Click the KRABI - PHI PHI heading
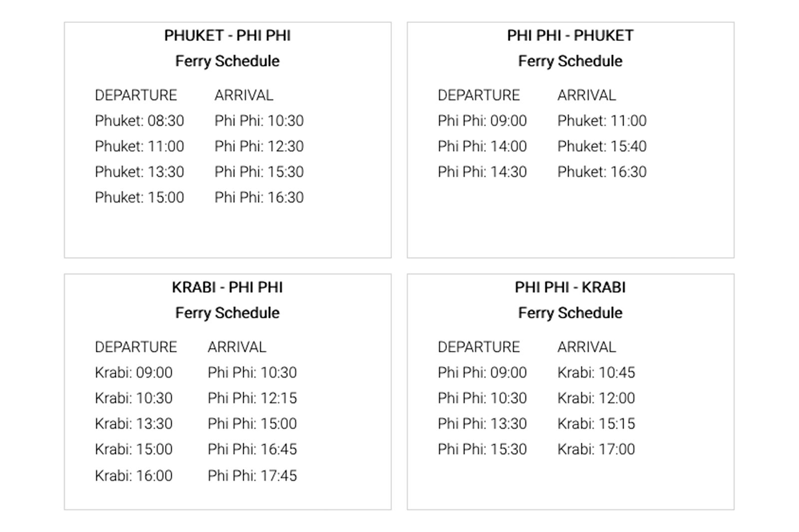The image size is (799, 532). (x=227, y=287)
